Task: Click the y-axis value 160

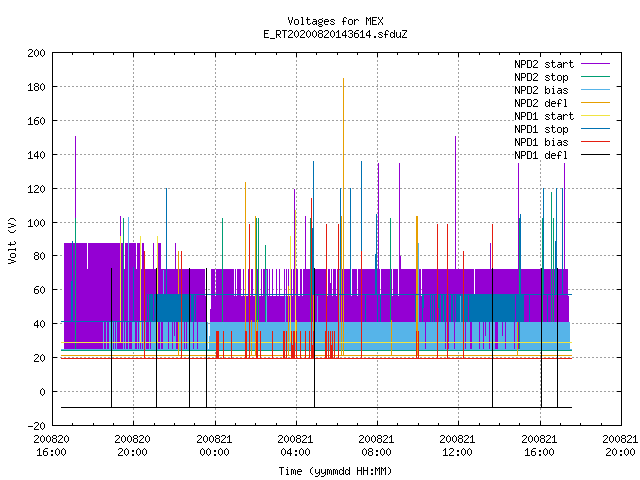Action: click(36, 121)
